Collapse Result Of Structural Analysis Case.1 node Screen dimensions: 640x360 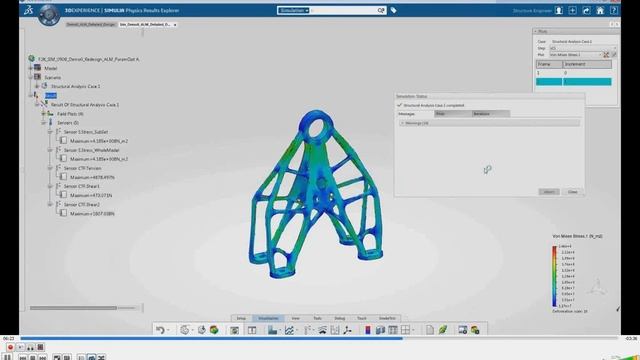click(37, 104)
